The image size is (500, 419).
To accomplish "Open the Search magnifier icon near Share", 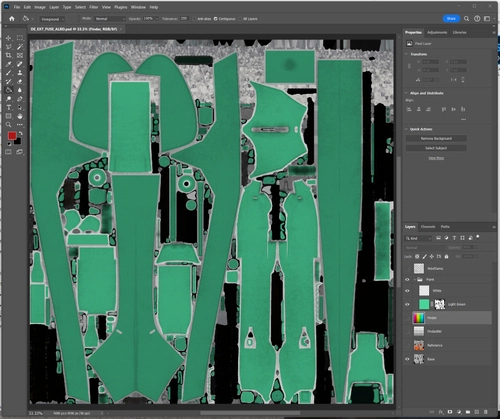I will pyautogui.click(x=467, y=19).
